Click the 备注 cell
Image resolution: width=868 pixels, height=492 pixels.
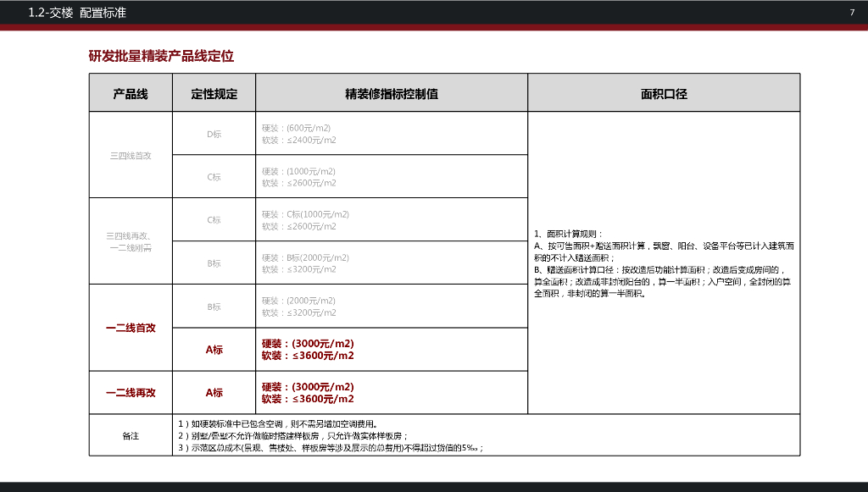click(x=130, y=435)
